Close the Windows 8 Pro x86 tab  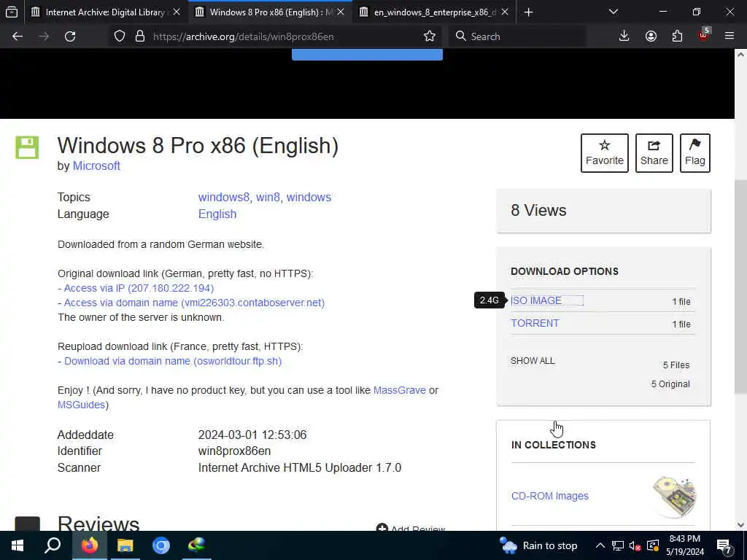click(x=341, y=12)
